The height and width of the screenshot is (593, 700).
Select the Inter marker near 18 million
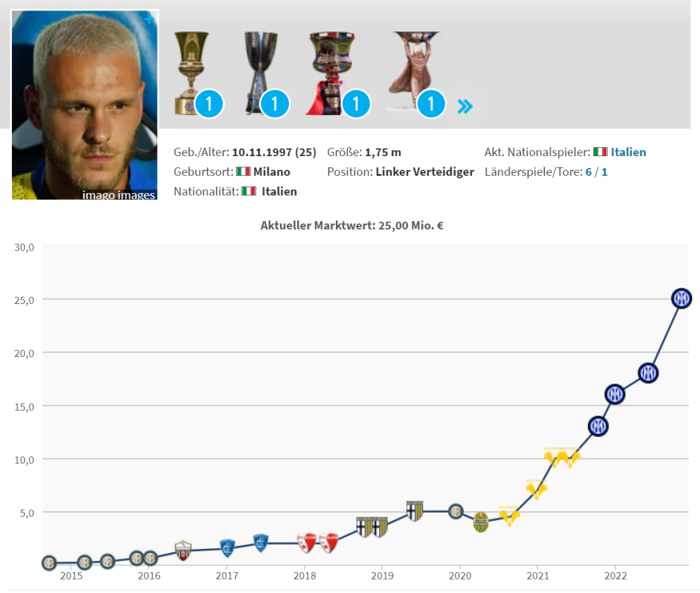[647, 373]
